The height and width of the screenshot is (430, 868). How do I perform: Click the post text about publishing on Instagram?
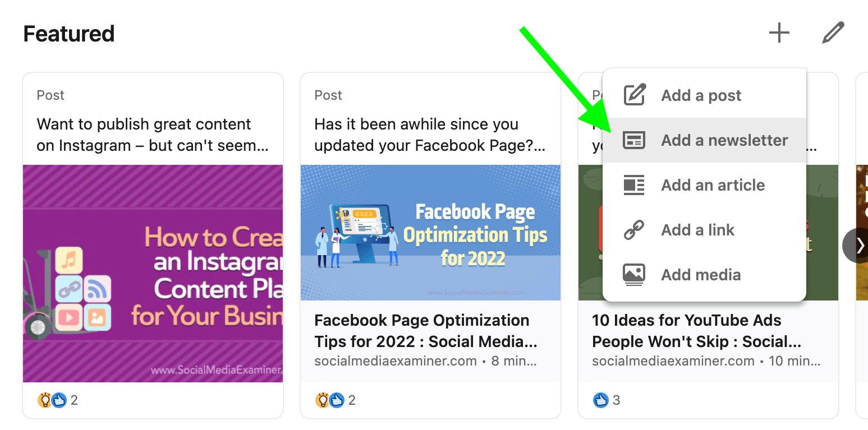152,135
